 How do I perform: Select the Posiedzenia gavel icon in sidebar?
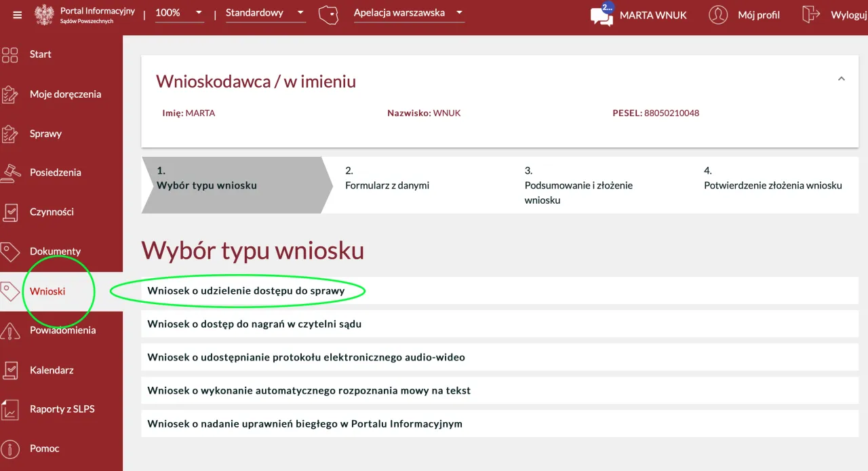11,172
